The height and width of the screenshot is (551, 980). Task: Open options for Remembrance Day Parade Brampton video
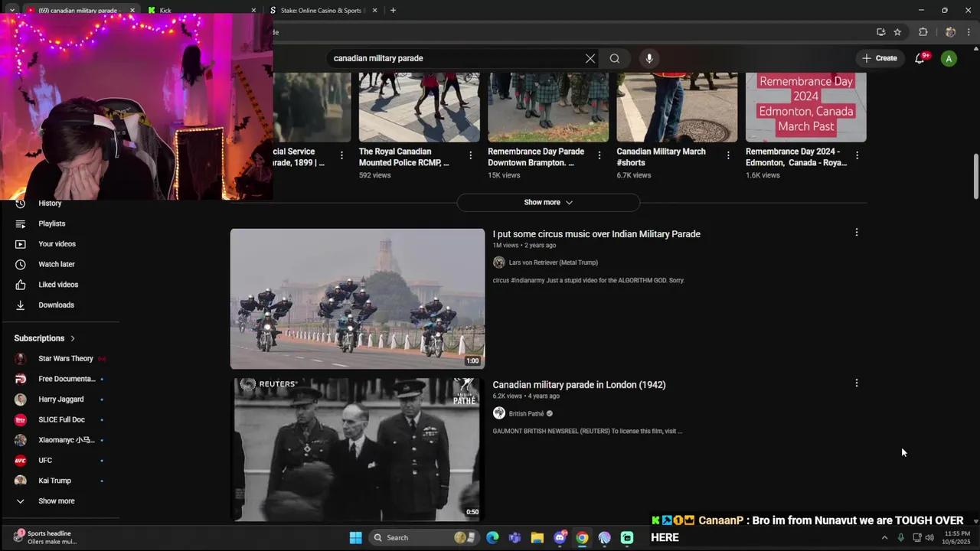599,155
